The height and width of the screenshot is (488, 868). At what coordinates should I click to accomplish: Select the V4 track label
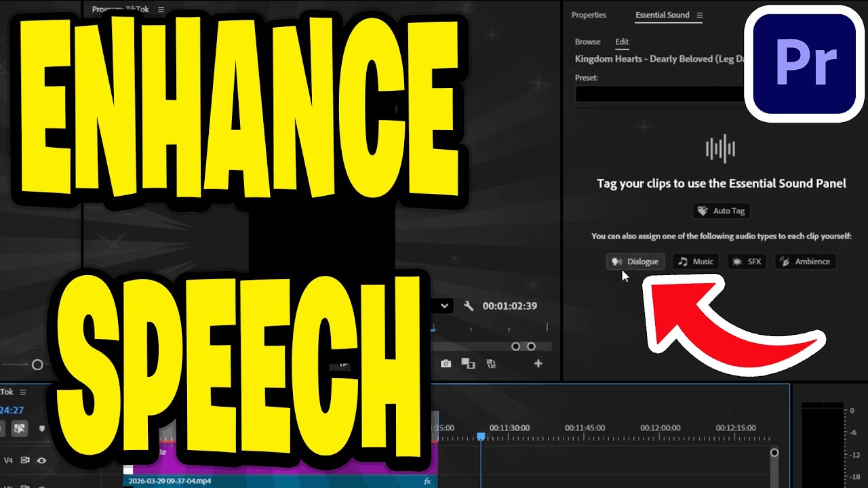pos(8,460)
